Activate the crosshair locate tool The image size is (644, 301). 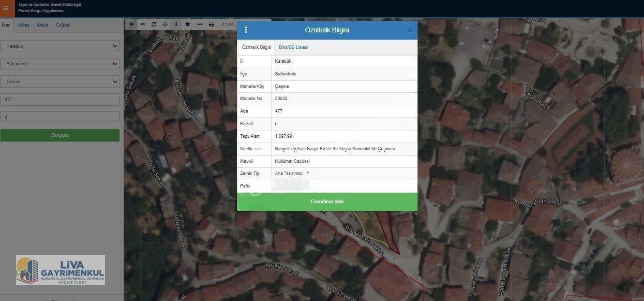(x=165, y=24)
